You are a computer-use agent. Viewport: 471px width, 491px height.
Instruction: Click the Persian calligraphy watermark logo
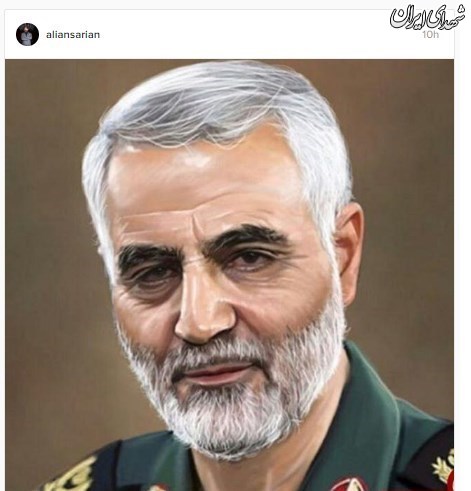428,17
